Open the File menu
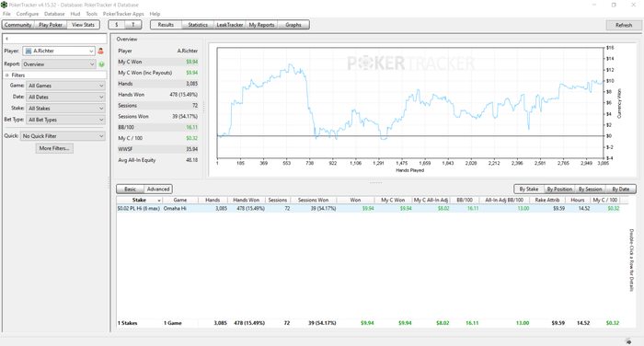 pos(6,14)
